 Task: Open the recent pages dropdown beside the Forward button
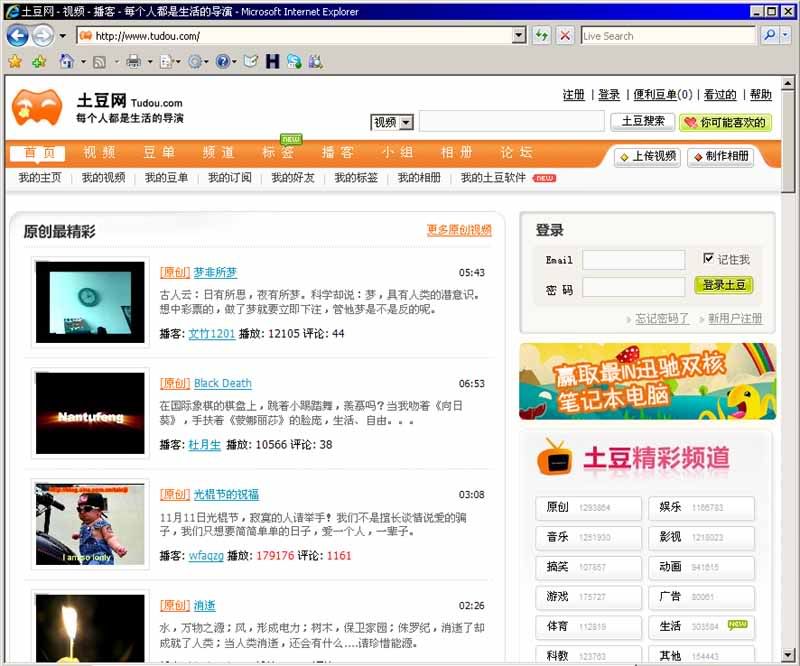click(x=62, y=36)
